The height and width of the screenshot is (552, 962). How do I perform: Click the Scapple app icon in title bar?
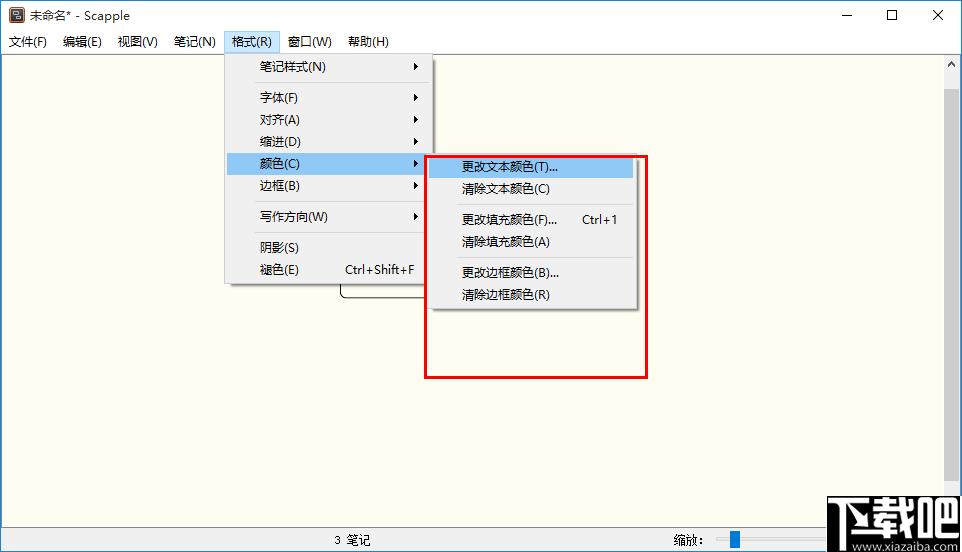[x=16, y=15]
